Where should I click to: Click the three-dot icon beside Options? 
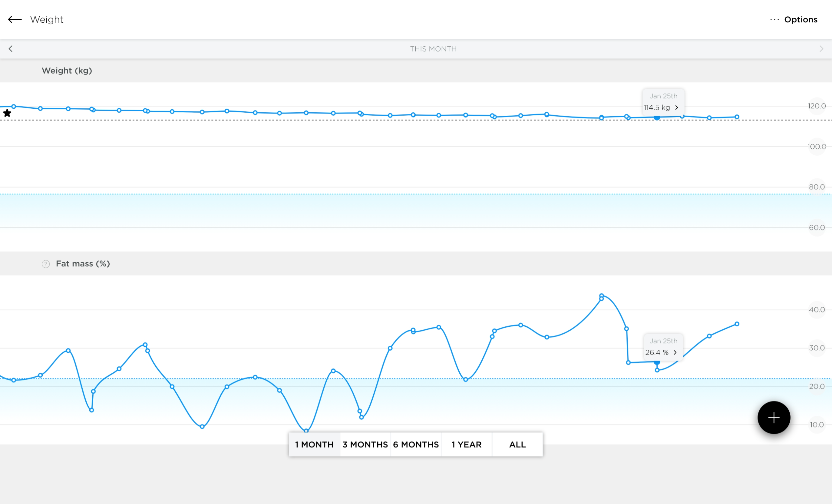(774, 20)
